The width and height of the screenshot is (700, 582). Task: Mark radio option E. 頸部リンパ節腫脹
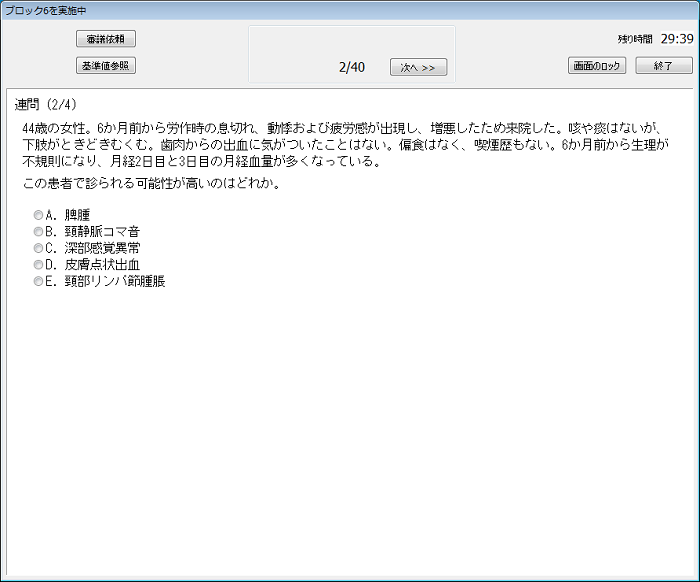[x=38, y=281]
